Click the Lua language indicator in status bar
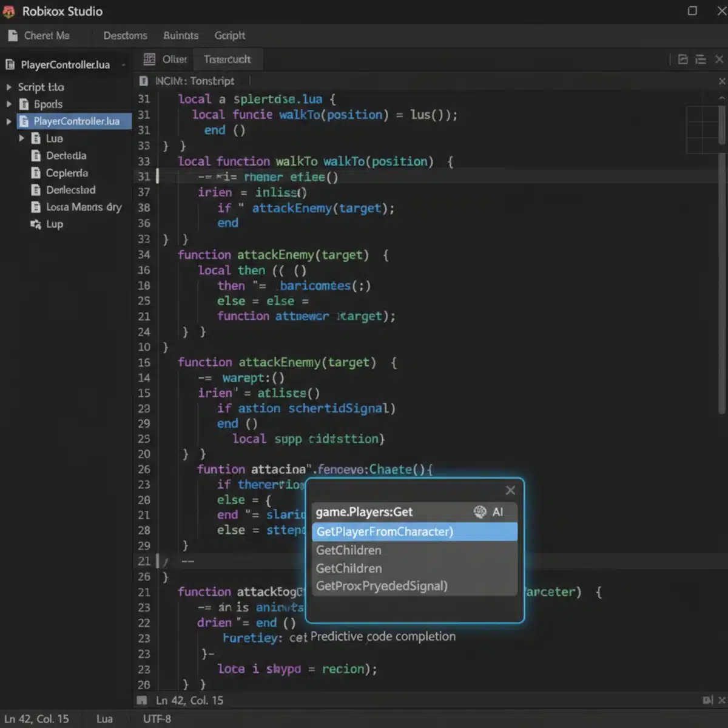The height and width of the screenshot is (728, 728). pos(104,718)
